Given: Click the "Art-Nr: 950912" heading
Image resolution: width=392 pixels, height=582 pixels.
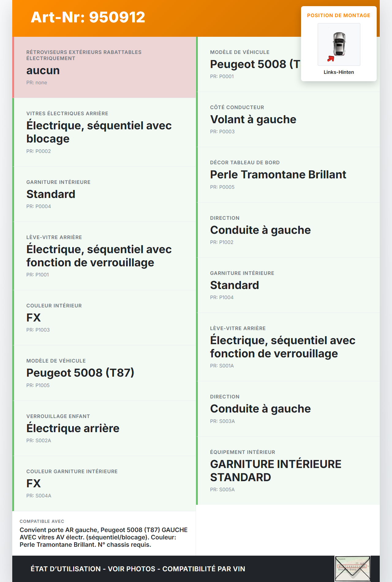Looking at the screenshot, I should point(88,17).
